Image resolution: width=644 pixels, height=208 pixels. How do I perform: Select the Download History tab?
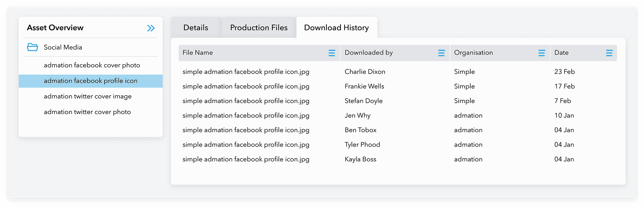pyautogui.click(x=336, y=28)
